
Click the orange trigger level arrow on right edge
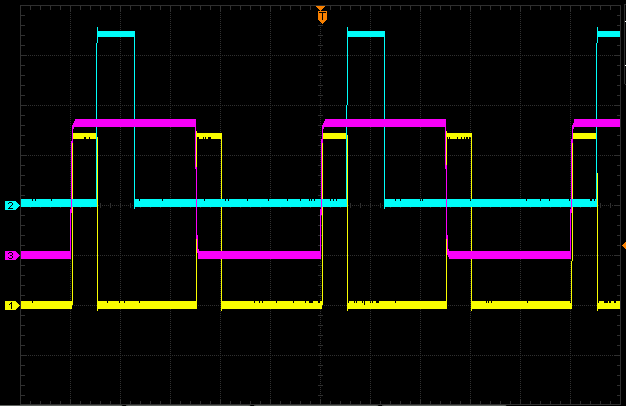[x=623, y=245]
